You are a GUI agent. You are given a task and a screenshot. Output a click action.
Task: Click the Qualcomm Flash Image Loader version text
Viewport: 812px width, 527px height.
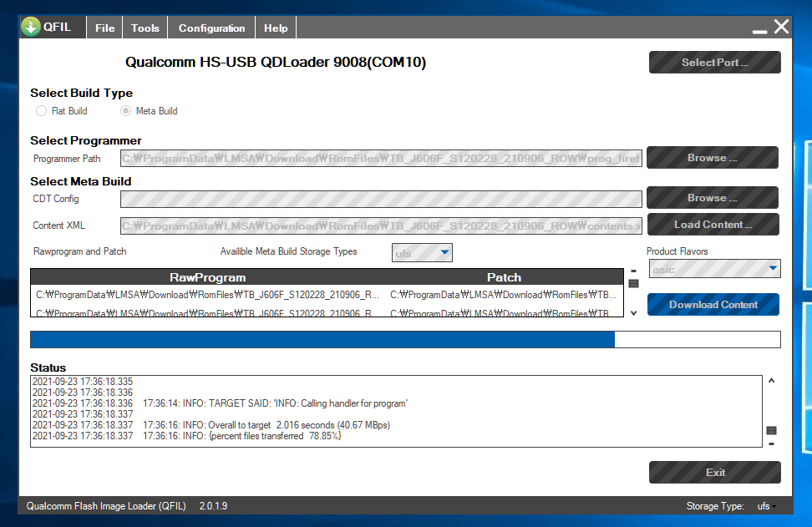click(x=127, y=506)
